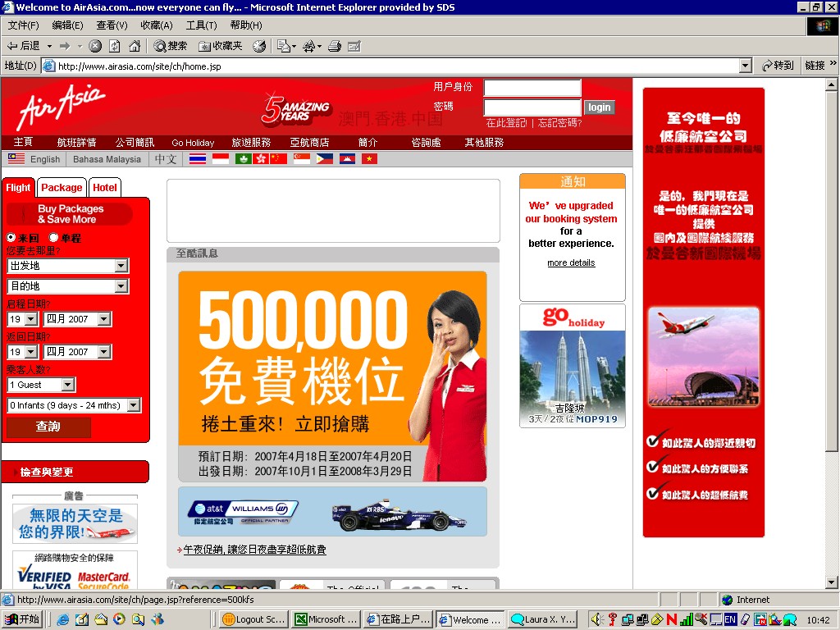Select the Cambodia flag language icon
The width and height of the screenshot is (840, 630).
coord(347,158)
